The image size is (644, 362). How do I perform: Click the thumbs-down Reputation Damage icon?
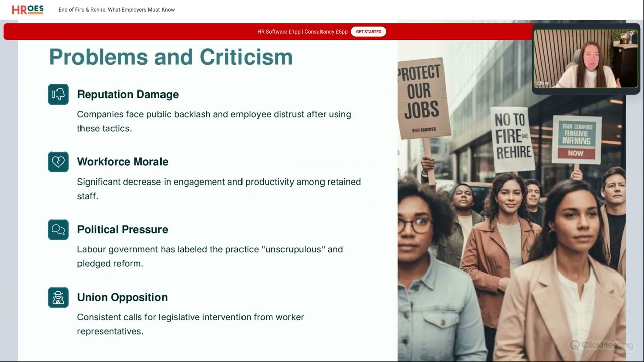(58, 95)
